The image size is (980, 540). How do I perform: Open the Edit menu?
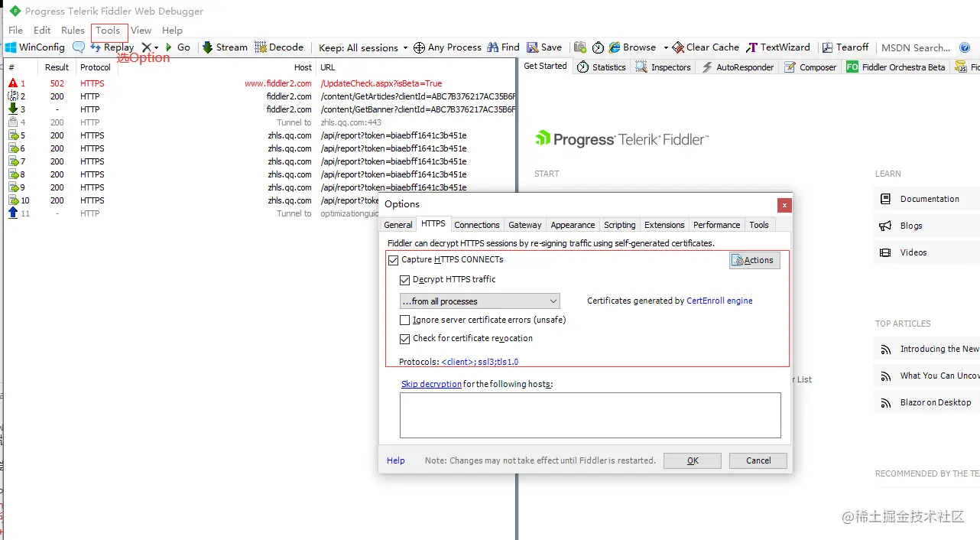pos(42,31)
